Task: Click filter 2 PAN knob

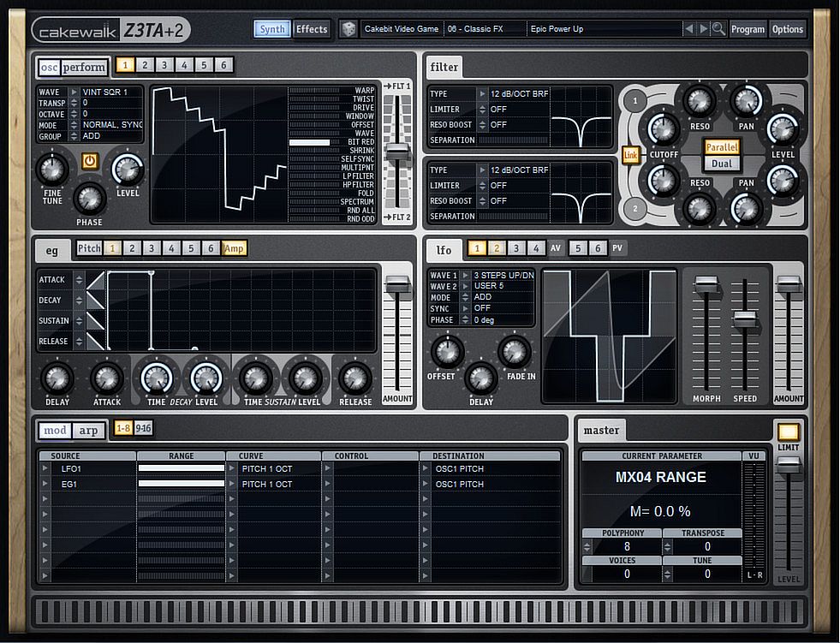Action: pyautogui.click(x=747, y=208)
